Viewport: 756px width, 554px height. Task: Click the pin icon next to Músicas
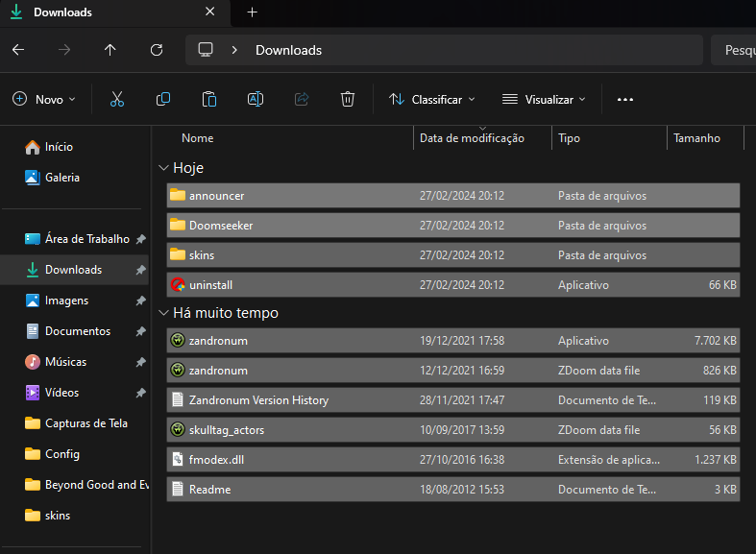click(141, 362)
